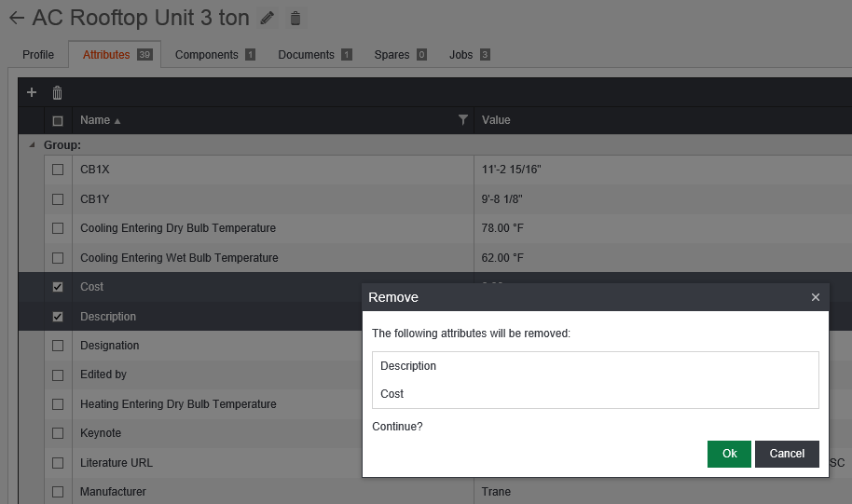Sort by the Name column arrow
Screen dimensions: 852x504
click(117, 121)
